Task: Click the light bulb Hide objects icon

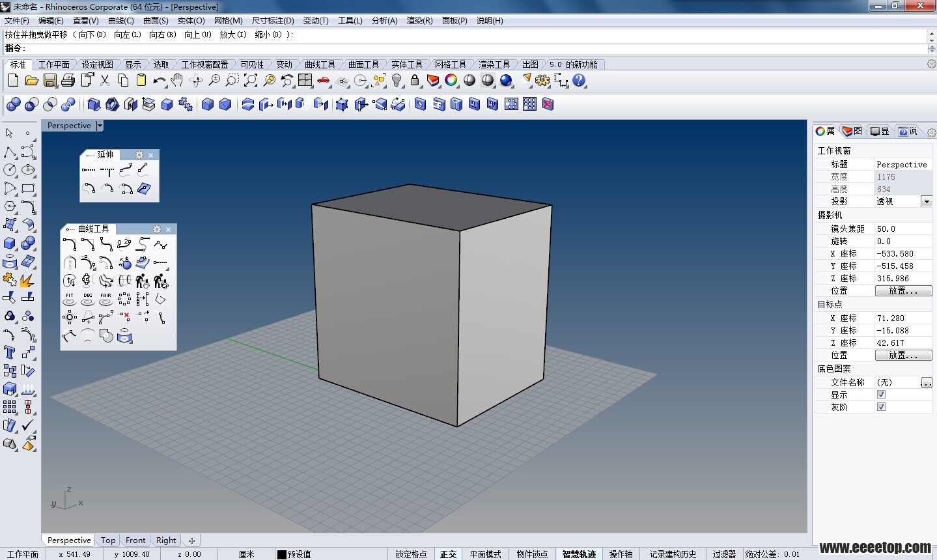Action: pos(397,81)
